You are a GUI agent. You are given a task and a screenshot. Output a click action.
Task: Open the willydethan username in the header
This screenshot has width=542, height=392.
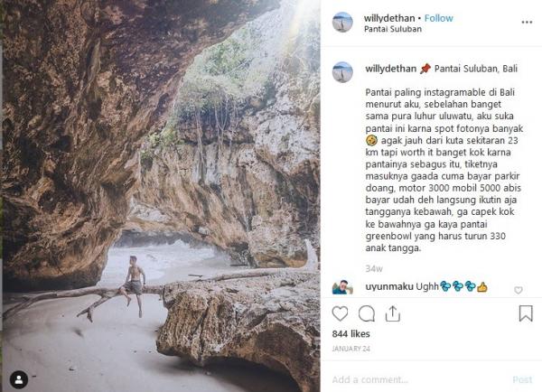click(x=388, y=17)
